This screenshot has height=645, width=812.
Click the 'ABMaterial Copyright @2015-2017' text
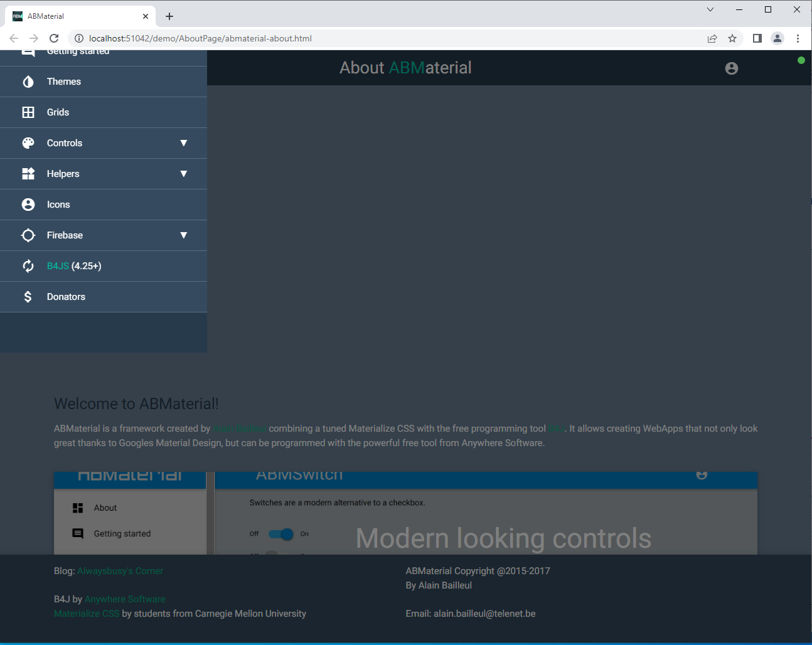[x=478, y=571]
